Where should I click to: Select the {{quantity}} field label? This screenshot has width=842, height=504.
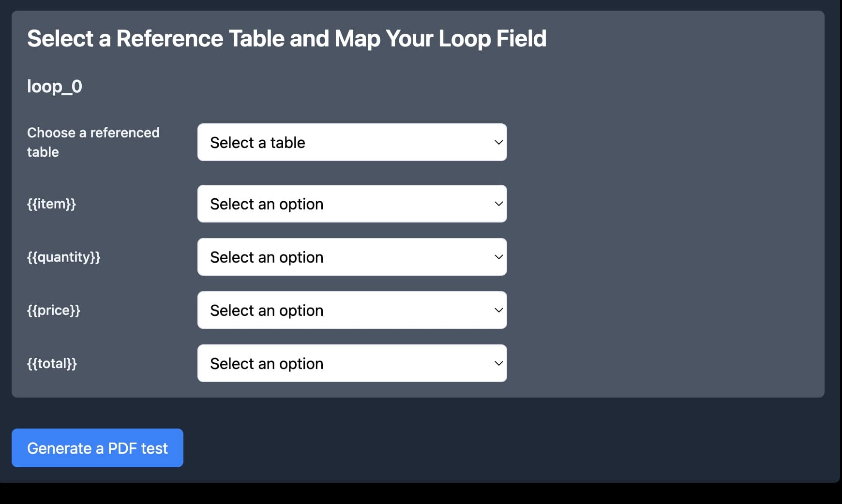pyautogui.click(x=63, y=257)
